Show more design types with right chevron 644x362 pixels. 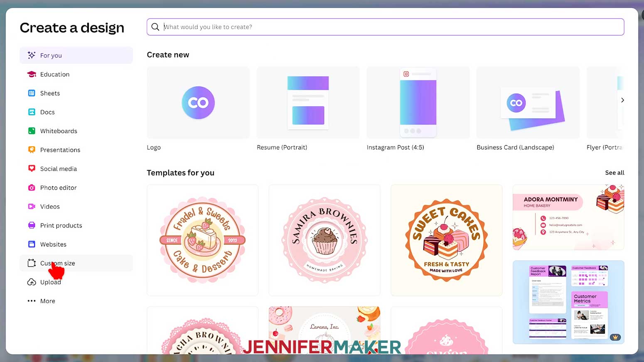[622, 100]
